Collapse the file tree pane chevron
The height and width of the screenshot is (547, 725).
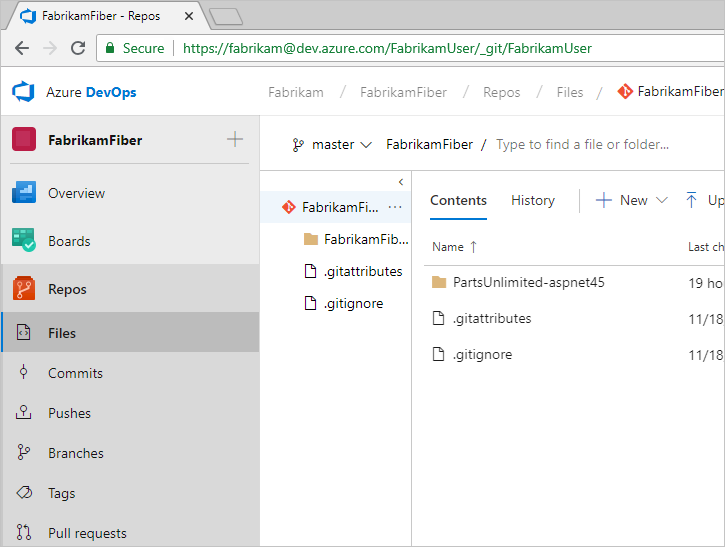[x=401, y=182]
